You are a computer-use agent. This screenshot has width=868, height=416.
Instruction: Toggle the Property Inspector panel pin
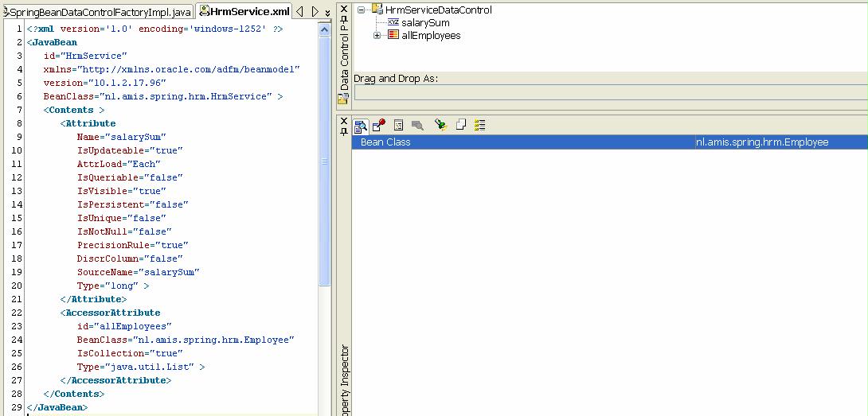(344, 131)
